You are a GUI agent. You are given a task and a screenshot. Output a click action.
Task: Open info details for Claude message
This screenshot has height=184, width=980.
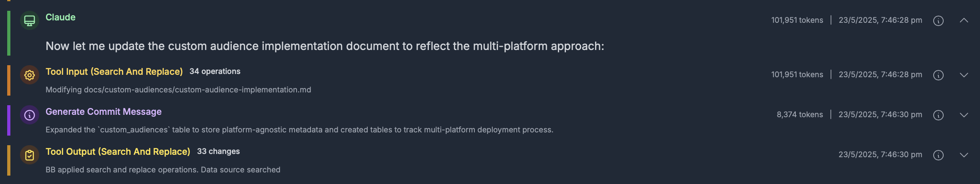point(938,20)
